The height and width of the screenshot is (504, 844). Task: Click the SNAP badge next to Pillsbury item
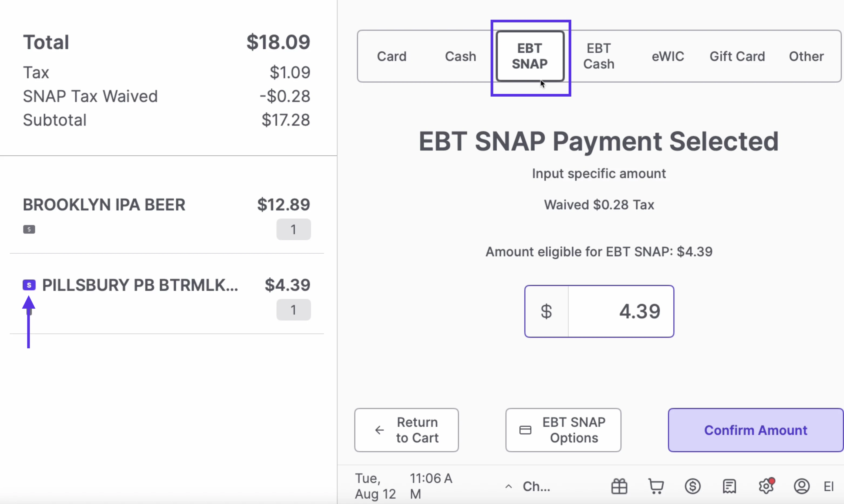(29, 285)
